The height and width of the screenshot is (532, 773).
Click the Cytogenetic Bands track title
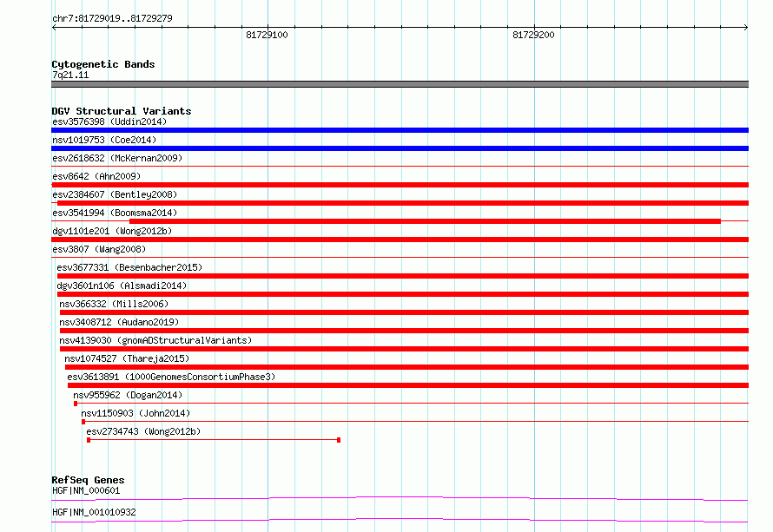coord(103,64)
